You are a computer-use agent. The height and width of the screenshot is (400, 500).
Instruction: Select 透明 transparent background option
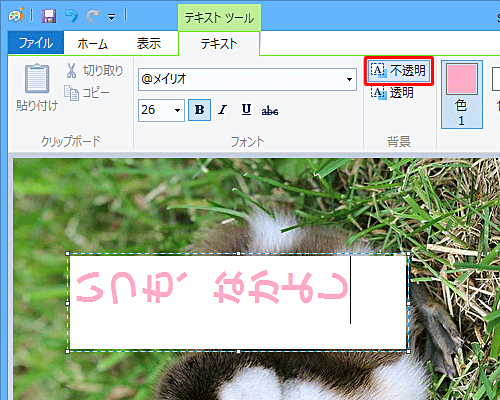click(x=393, y=93)
